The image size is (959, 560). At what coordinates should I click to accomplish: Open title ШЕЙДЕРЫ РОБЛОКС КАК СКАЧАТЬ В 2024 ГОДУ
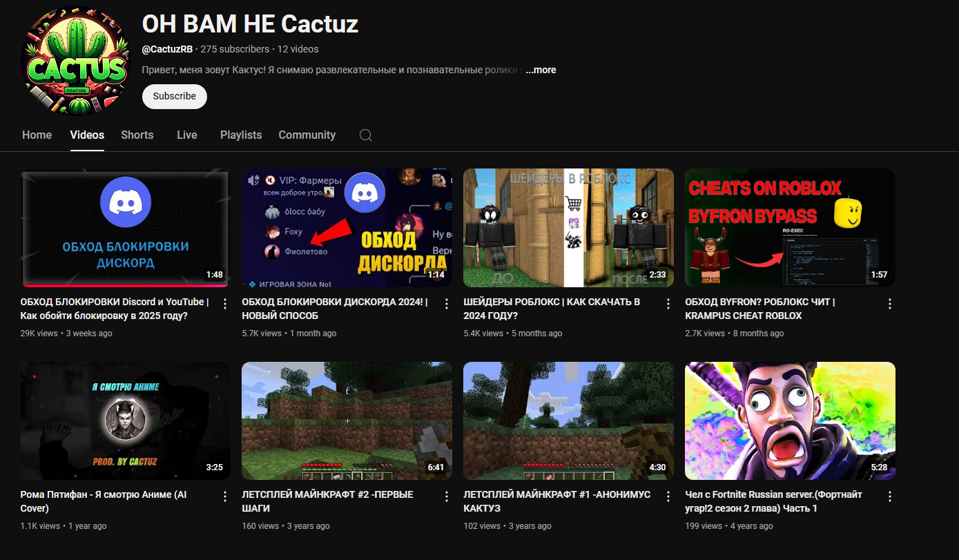[552, 309]
